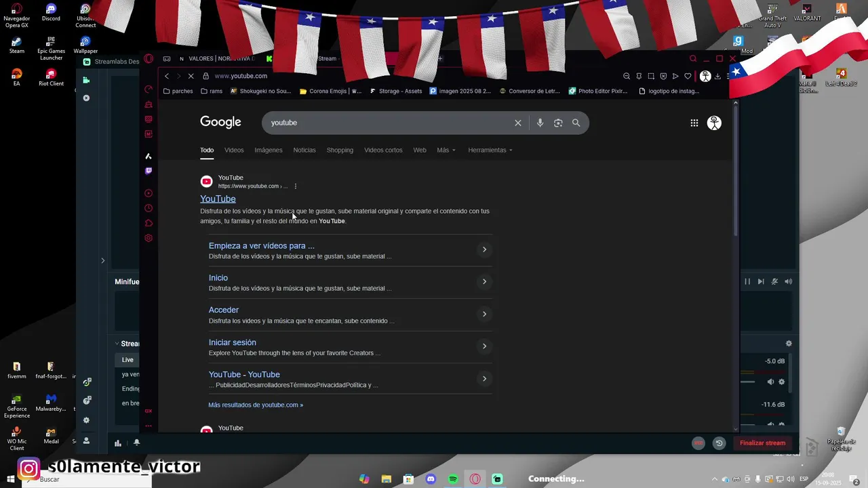Viewport: 868px width, 488px height.
Task: Switch to the Web results tab
Action: pyautogui.click(x=420, y=150)
